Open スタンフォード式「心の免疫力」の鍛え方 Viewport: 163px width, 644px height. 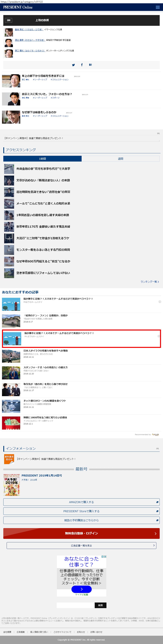[46, 367]
